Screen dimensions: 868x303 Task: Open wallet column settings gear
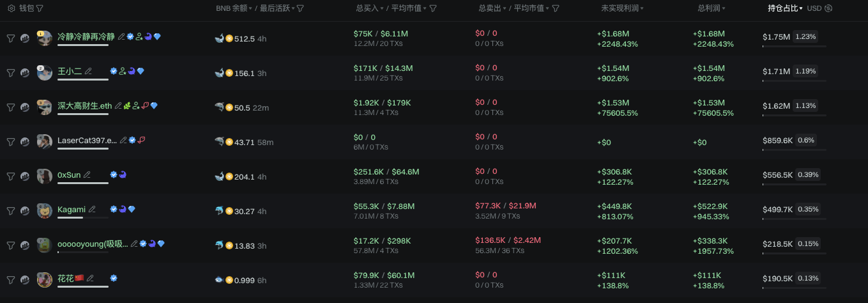point(11,8)
